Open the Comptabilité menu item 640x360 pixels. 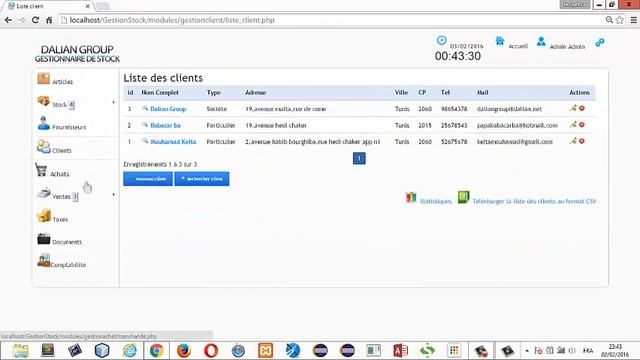[x=68, y=264]
